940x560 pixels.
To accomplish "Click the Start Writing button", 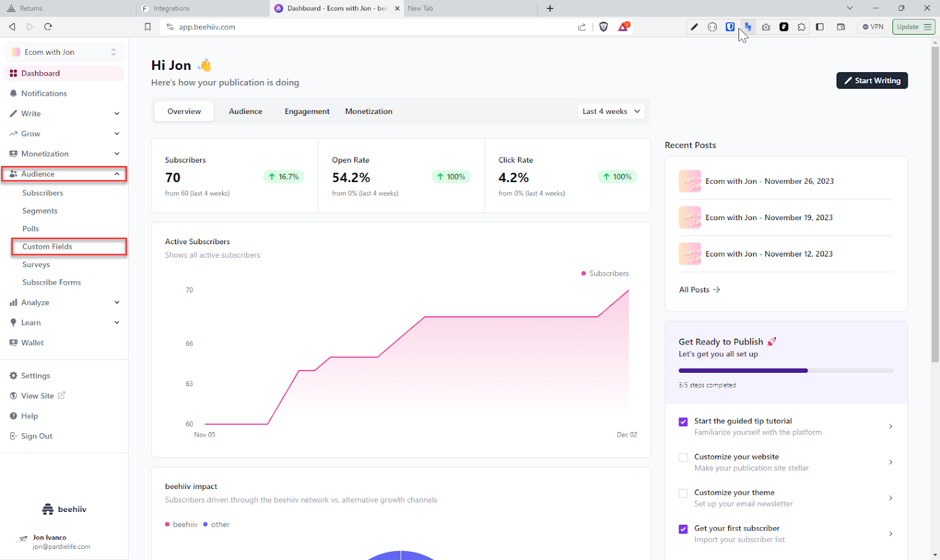I will 872,80.
